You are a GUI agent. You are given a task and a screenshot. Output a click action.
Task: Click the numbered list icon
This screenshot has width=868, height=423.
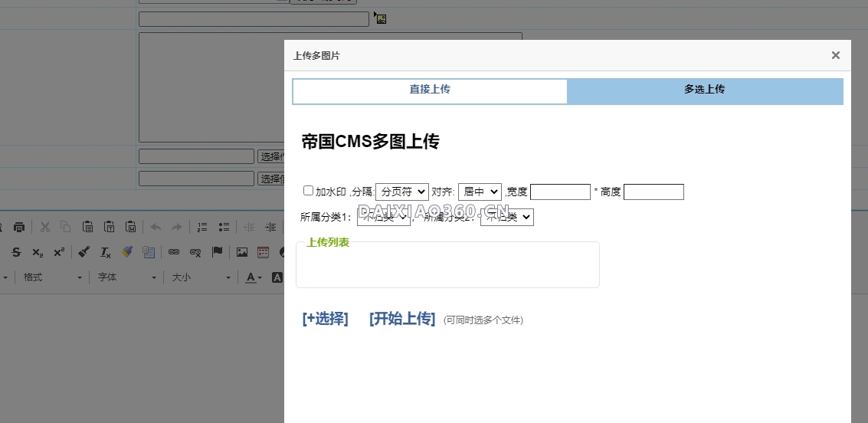[x=203, y=227]
